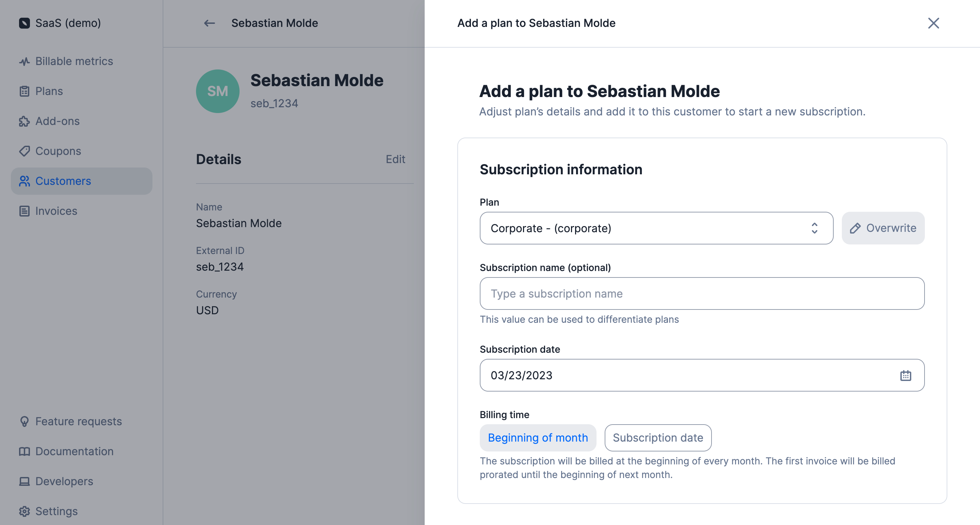This screenshot has width=980, height=525.
Task: Open the SaaS (demo) organization switcher
Action: click(60, 23)
